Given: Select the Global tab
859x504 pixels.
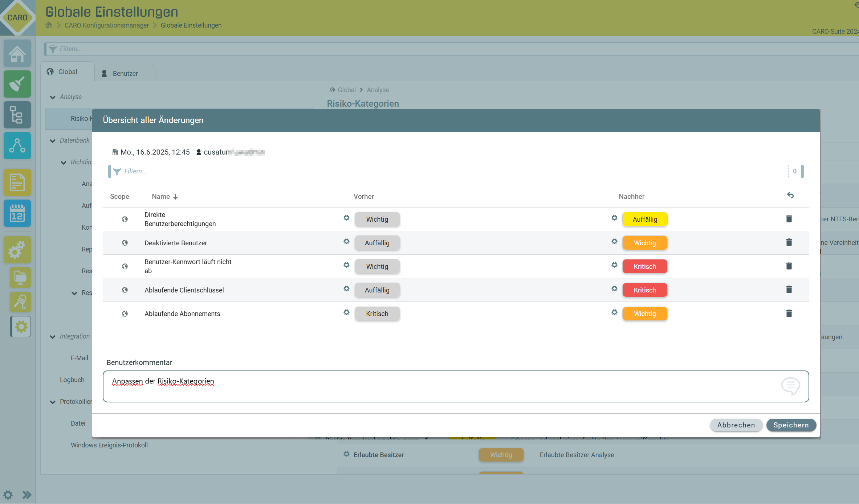Looking at the screenshot, I should (x=67, y=72).
